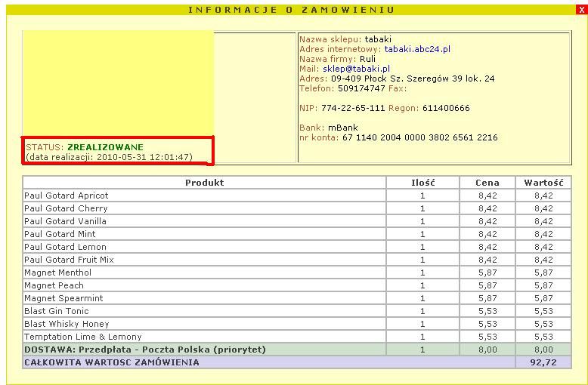
Task: Select the Paul Gotard Fruit Mix product
Action: [69, 260]
